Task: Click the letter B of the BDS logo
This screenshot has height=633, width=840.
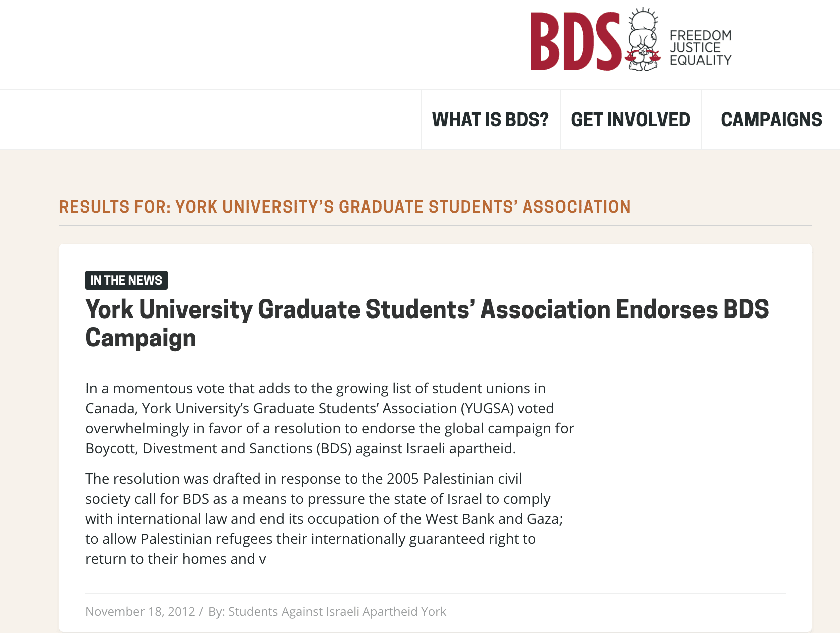Action: tap(545, 42)
